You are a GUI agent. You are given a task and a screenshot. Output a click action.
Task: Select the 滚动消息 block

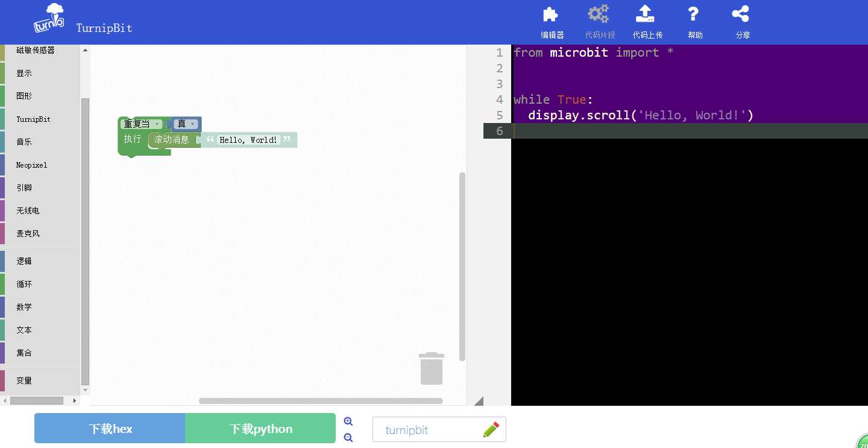(x=172, y=140)
